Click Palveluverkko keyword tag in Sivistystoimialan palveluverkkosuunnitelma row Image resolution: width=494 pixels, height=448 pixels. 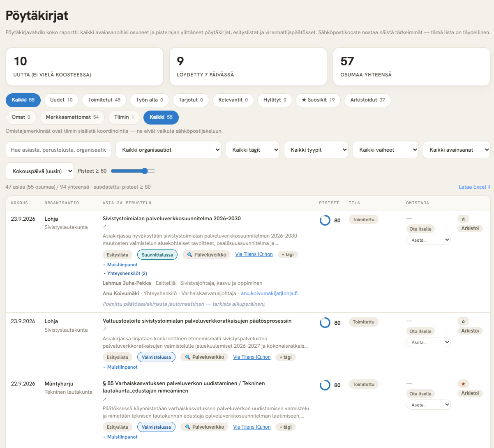click(x=206, y=255)
